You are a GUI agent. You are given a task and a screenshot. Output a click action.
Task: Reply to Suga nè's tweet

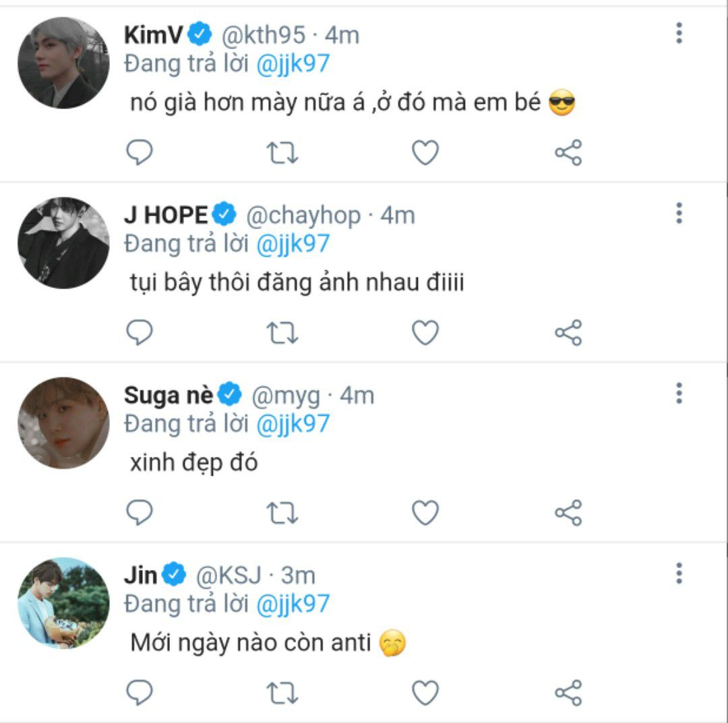tap(140, 513)
